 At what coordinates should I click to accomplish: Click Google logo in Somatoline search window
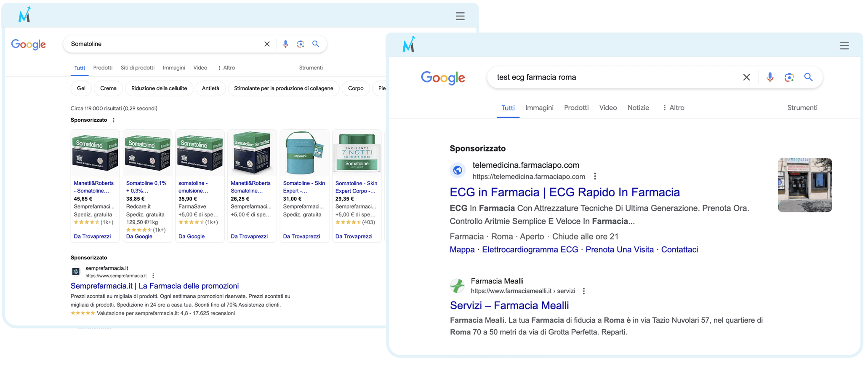[28, 44]
